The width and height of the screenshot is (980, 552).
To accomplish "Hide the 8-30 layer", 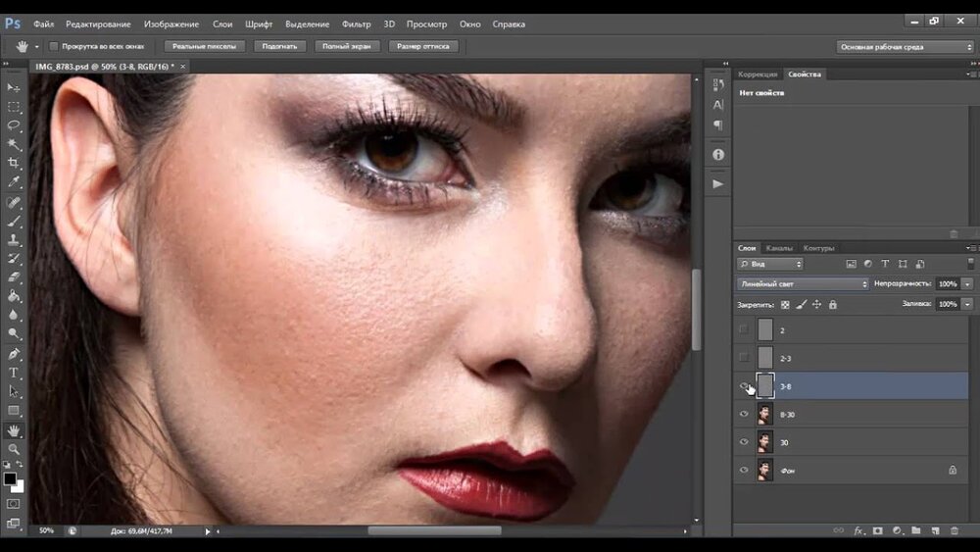I will point(744,415).
